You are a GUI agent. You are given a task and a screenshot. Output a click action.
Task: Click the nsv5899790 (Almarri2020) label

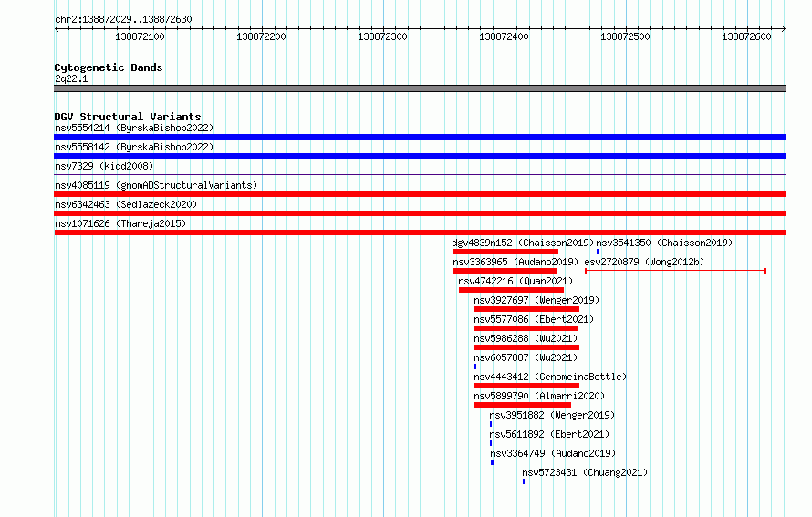(539, 396)
